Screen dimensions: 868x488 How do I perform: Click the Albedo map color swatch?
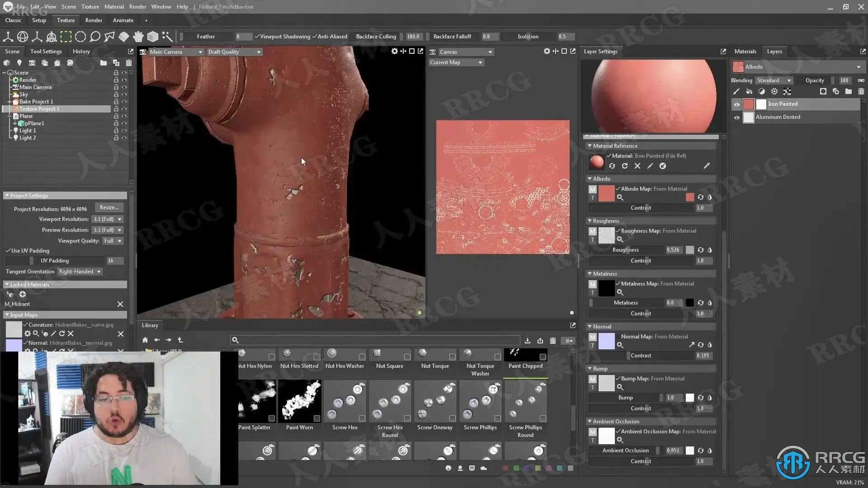click(689, 197)
